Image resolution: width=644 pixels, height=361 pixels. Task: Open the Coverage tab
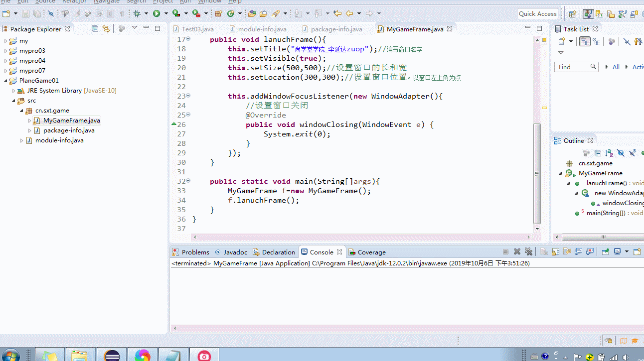[x=367, y=252]
